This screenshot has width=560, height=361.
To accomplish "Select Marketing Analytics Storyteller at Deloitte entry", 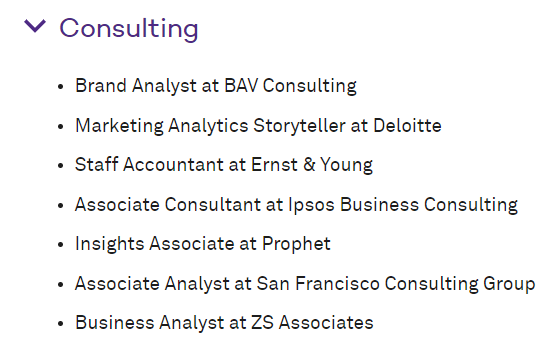I will coord(258,126).
